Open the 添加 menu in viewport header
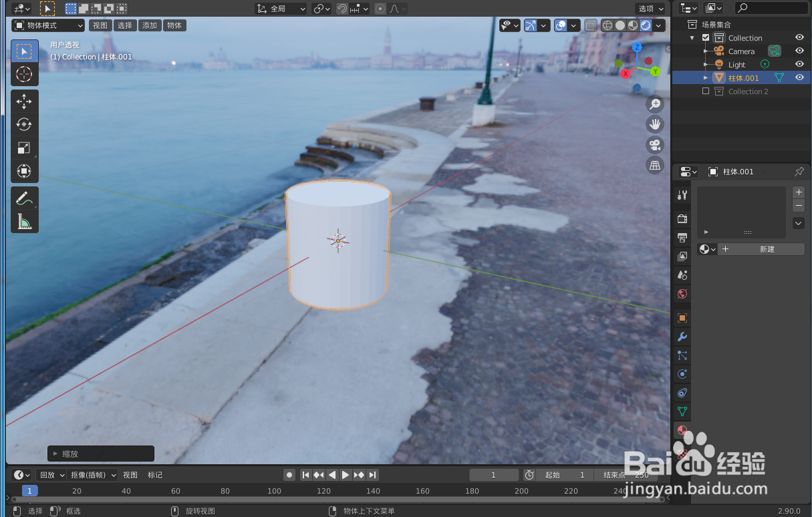 click(149, 25)
